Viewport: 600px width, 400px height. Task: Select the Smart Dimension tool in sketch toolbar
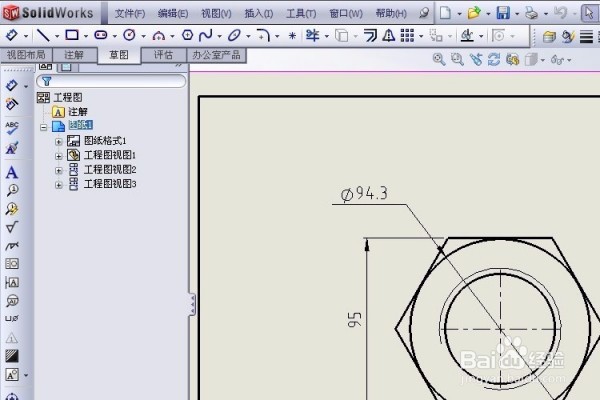point(11,36)
